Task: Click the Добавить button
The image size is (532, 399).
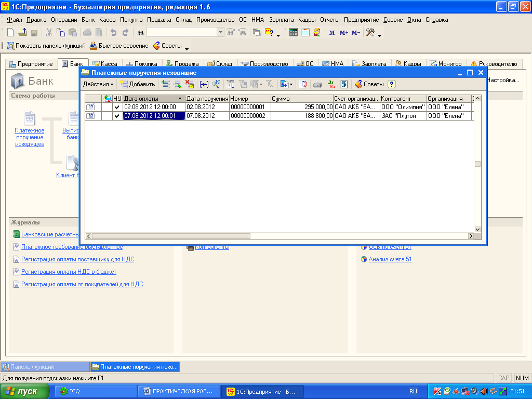Action: pyautogui.click(x=137, y=84)
